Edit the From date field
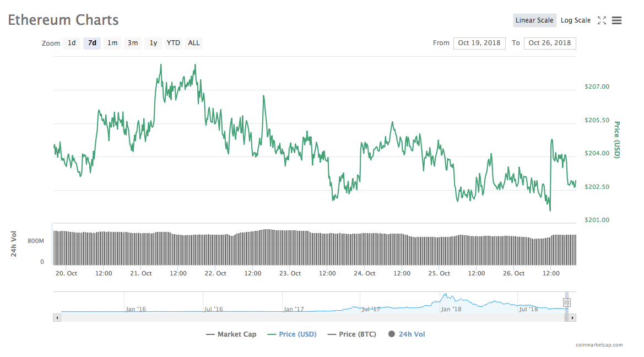644x357 pixels. [x=479, y=43]
